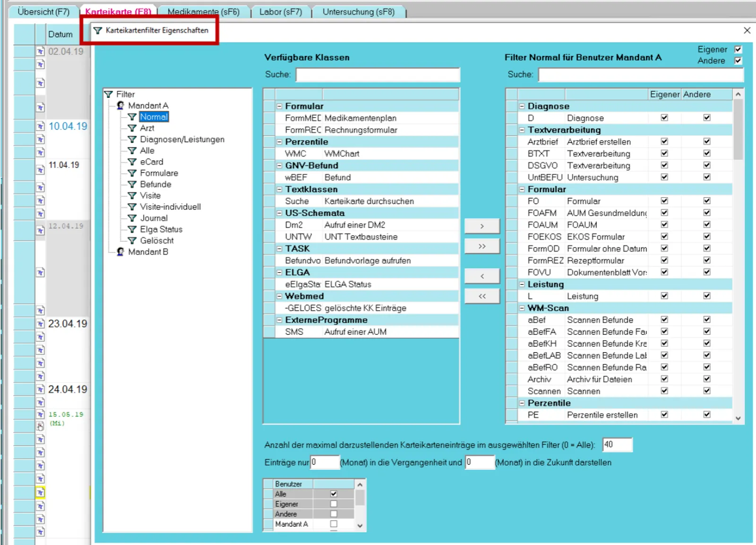This screenshot has height=545, width=756.
Task: Collapse the WM-Scan group
Action: pyautogui.click(x=522, y=308)
